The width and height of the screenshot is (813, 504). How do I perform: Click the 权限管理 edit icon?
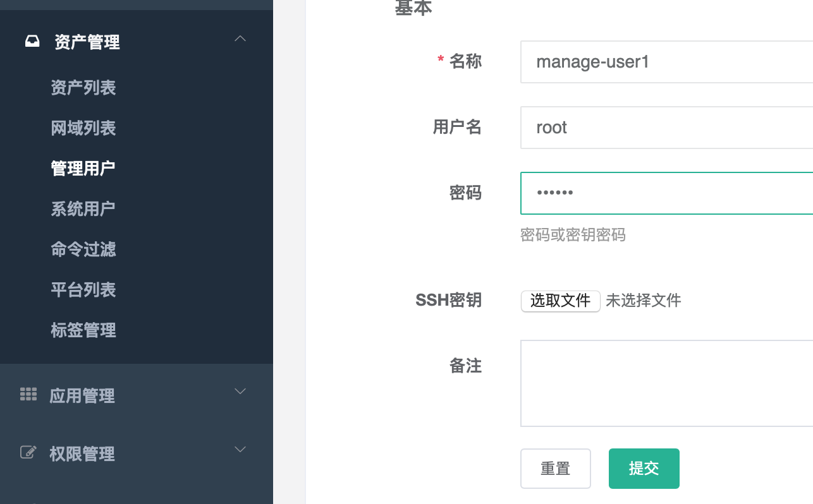[28, 452]
